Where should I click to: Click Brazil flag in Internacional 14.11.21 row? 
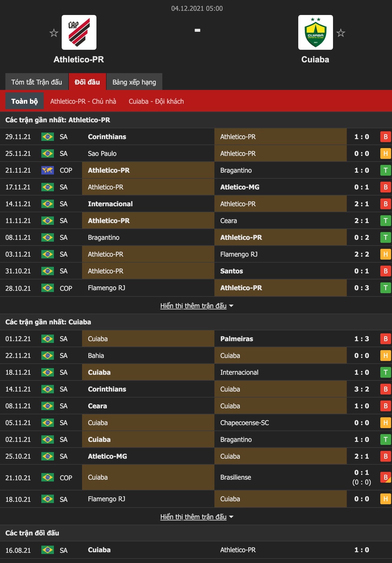48,204
